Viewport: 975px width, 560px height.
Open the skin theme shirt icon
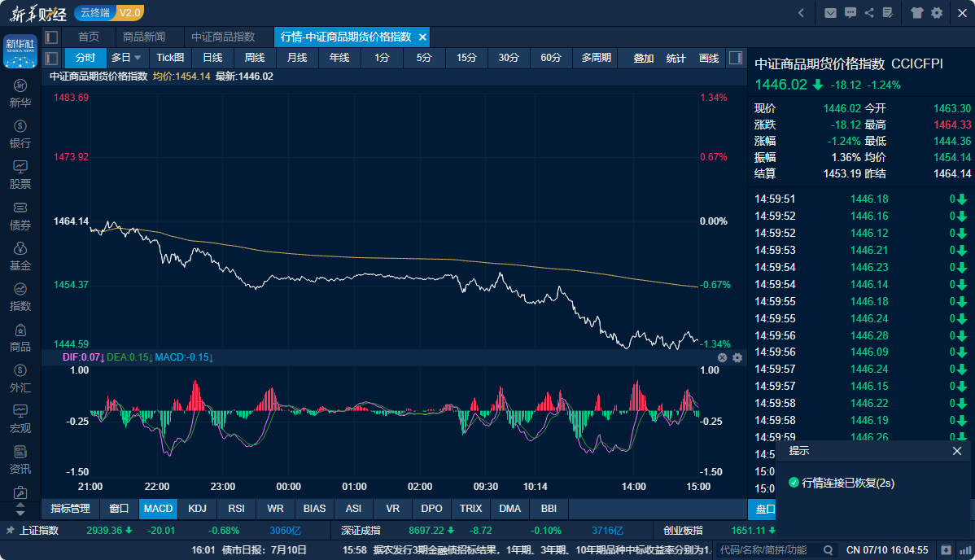pos(917,13)
